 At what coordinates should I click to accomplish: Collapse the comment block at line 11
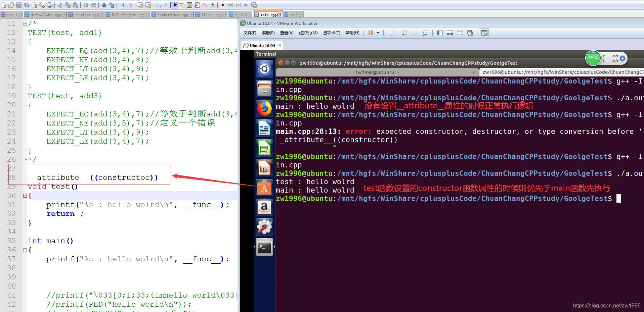click(25, 23)
